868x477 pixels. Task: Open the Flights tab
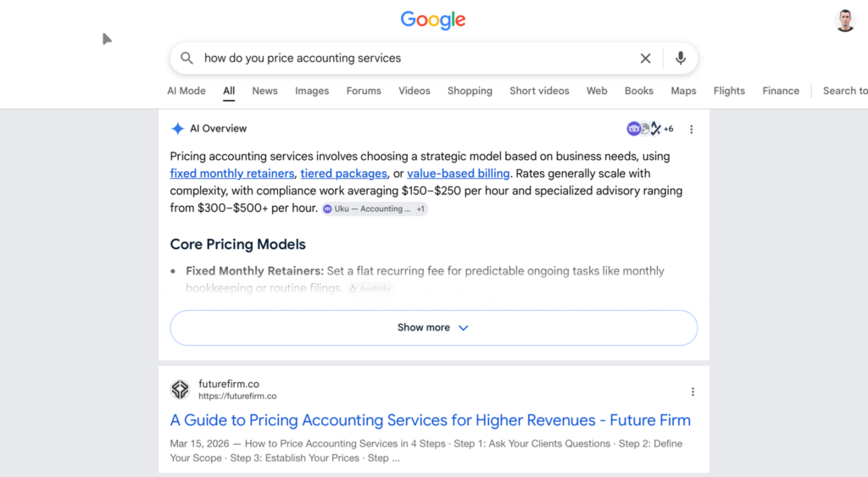(729, 91)
